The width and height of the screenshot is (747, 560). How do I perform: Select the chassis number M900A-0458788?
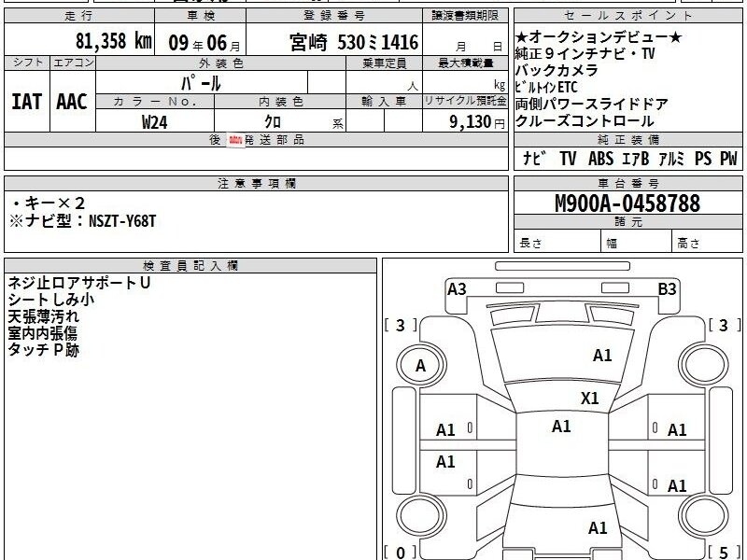point(627,203)
